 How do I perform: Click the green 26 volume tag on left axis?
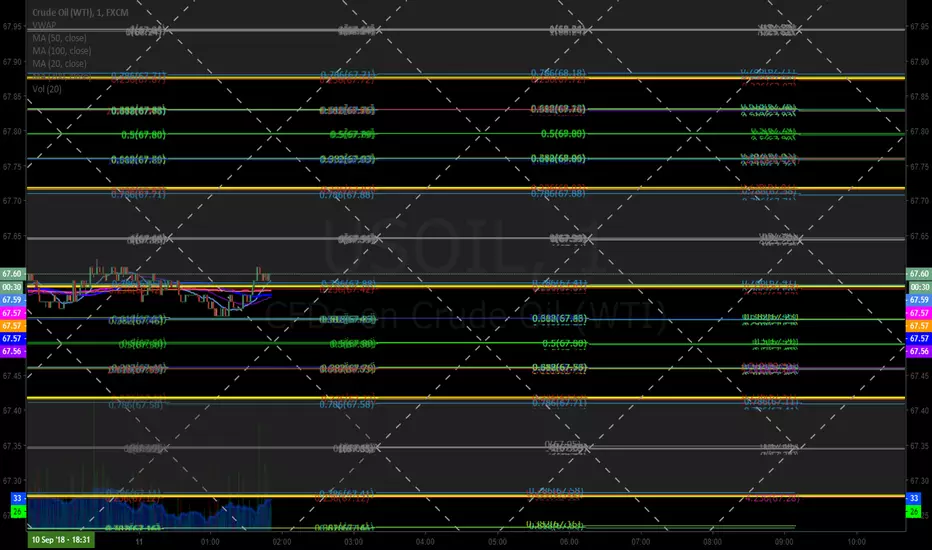(x=18, y=511)
